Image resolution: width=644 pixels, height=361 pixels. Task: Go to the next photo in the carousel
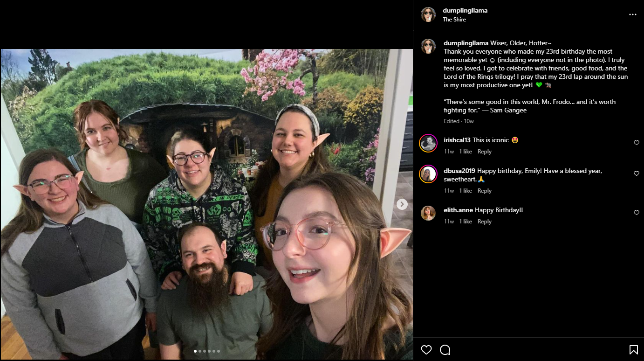(402, 204)
